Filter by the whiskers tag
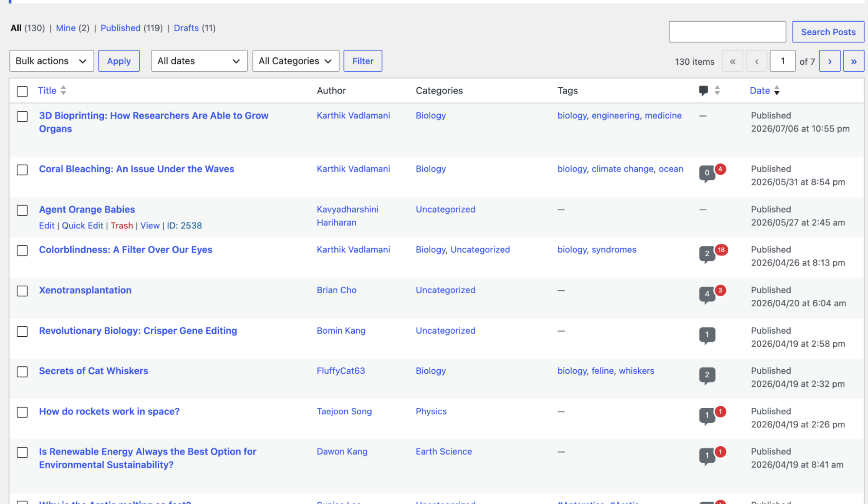 (x=637, y=371)
